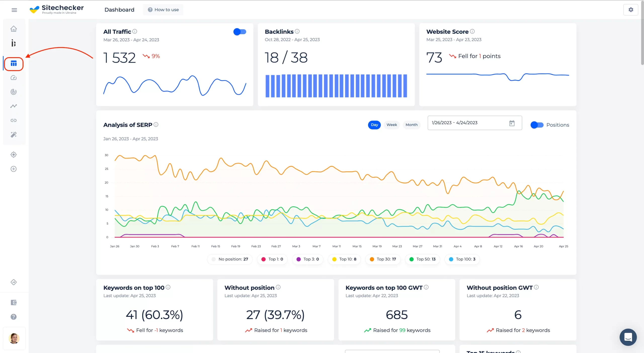644x353 pixels.
Task: Open the settings gear icon
Action: coord(631,10)
